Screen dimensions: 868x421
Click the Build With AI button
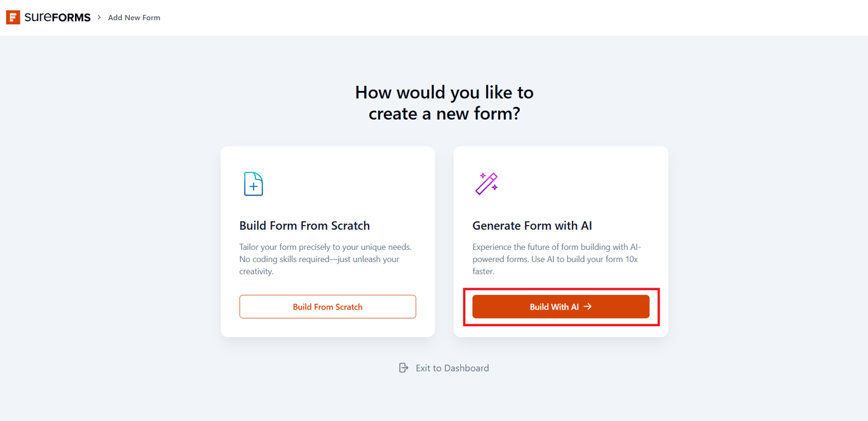click(x=560, y=306)
